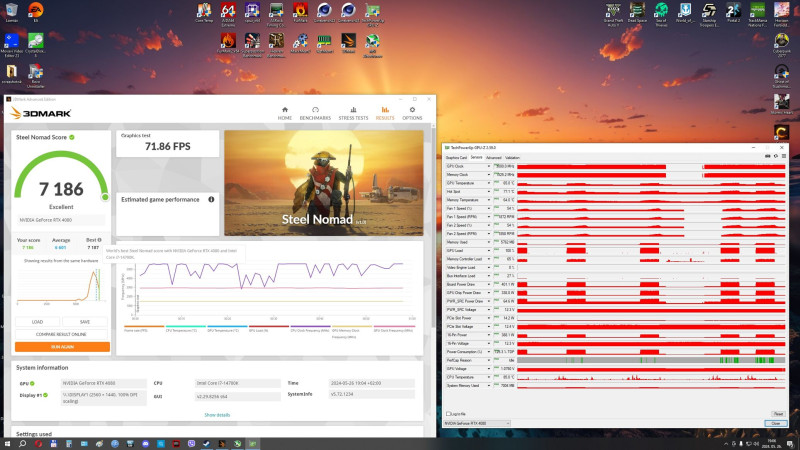Open Core Temp desktop shortcut
The image size is (800, 450).
point(204,12)
